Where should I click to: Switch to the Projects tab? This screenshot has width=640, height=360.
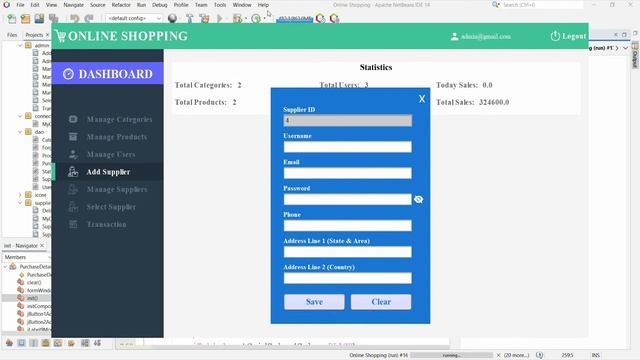pos(34,35)
